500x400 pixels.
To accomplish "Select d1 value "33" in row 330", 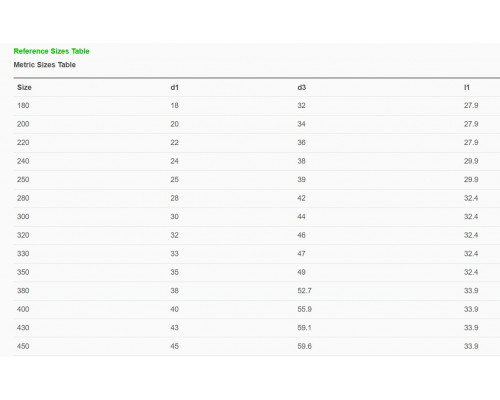I will pyautogui.click(x=175, y=253).
